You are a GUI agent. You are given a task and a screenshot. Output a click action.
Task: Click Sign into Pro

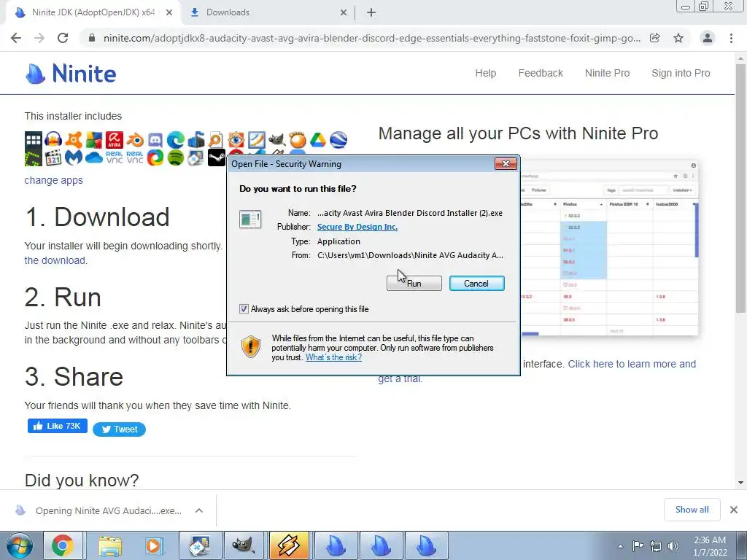click(x=681, y=73)
